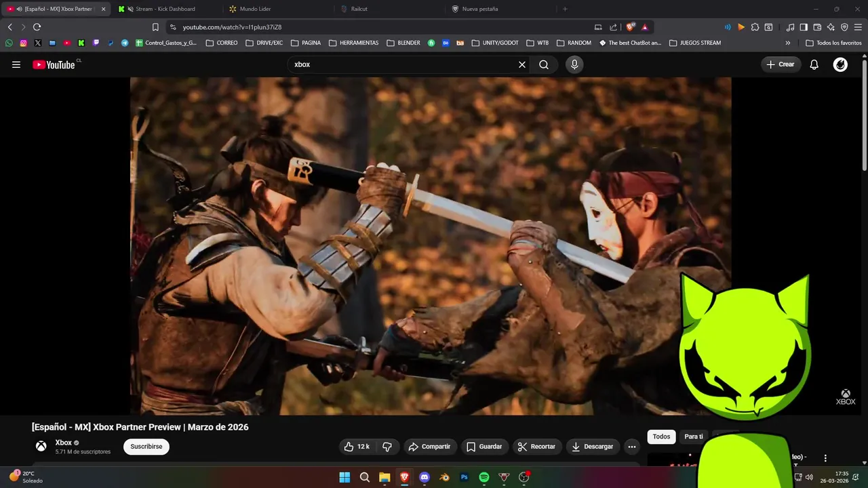This screenshot has height=488, width=868.
Task: Open the Control_Gastos_y_G... bookmark
Action: (166, 43)
